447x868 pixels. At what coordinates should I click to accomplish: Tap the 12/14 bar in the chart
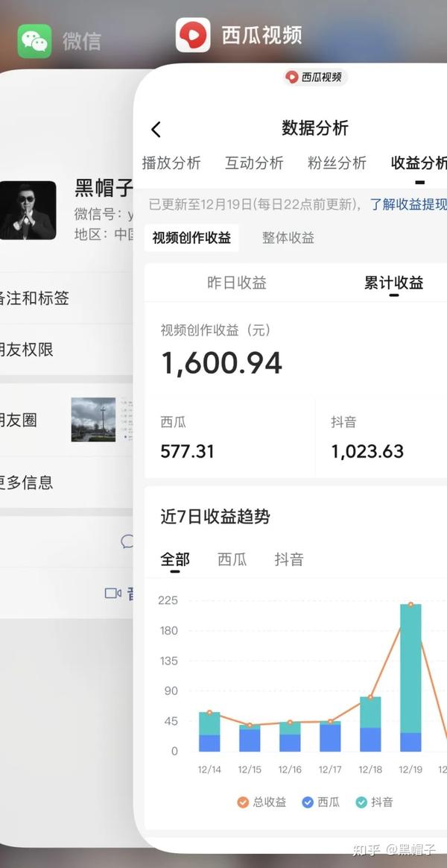click(x=209, y=732)
